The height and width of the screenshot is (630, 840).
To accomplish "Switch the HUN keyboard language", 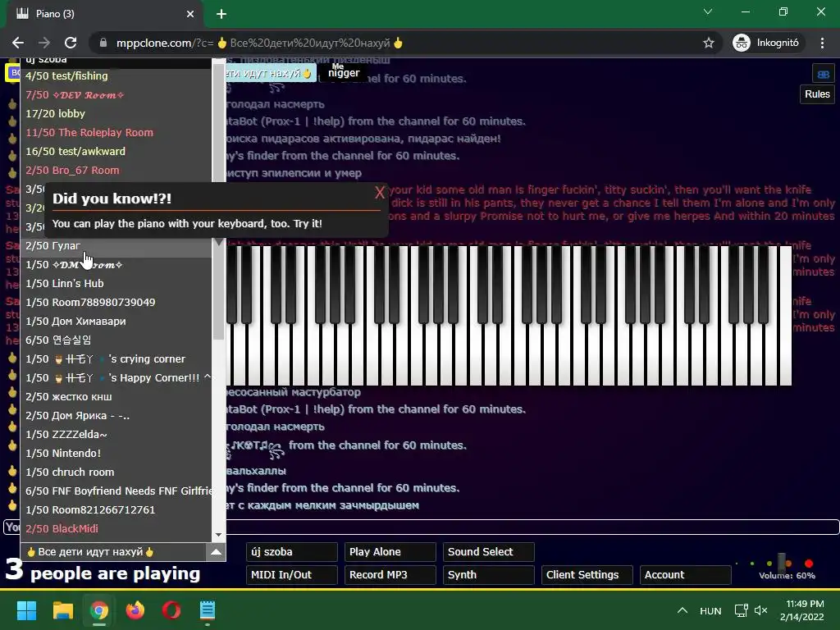I will [710, 610].
